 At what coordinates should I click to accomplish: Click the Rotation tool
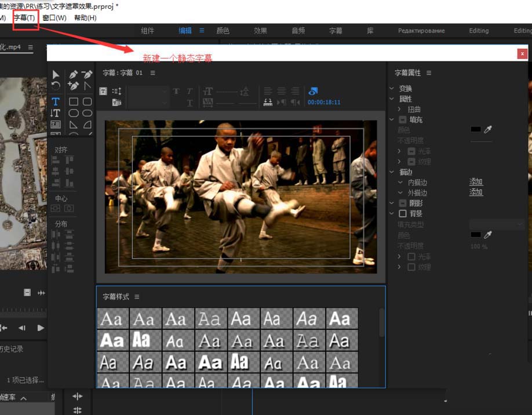tap(56, 86)
